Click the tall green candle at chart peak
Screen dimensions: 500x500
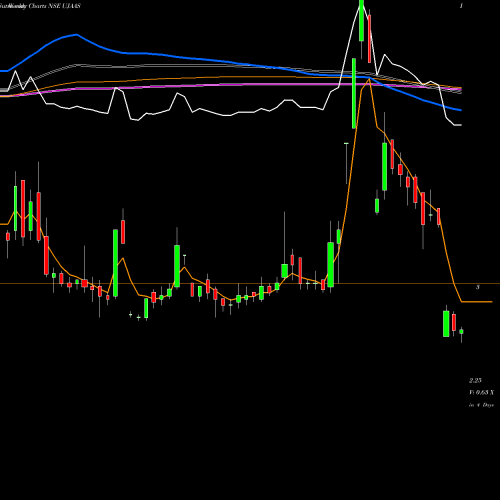click(x=361, y=21)
